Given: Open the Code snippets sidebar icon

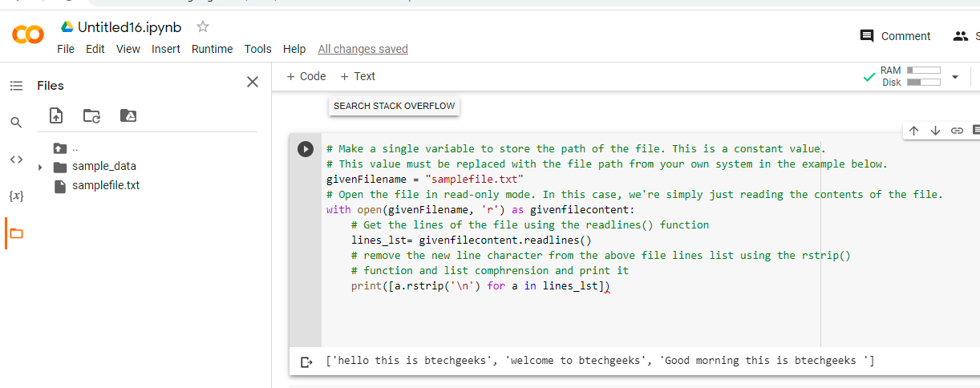Looking at the screenshot, I should pos(16,160).
